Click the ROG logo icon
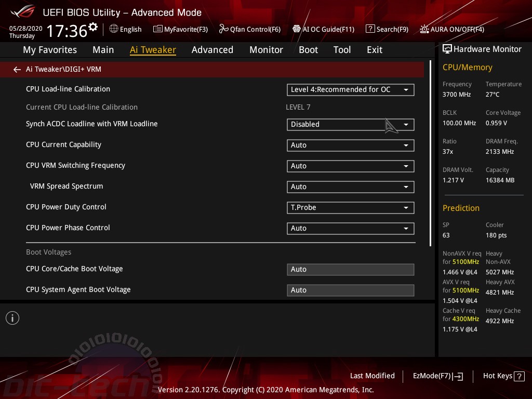This screenshot has height=399, width=532. pos(22,11)
